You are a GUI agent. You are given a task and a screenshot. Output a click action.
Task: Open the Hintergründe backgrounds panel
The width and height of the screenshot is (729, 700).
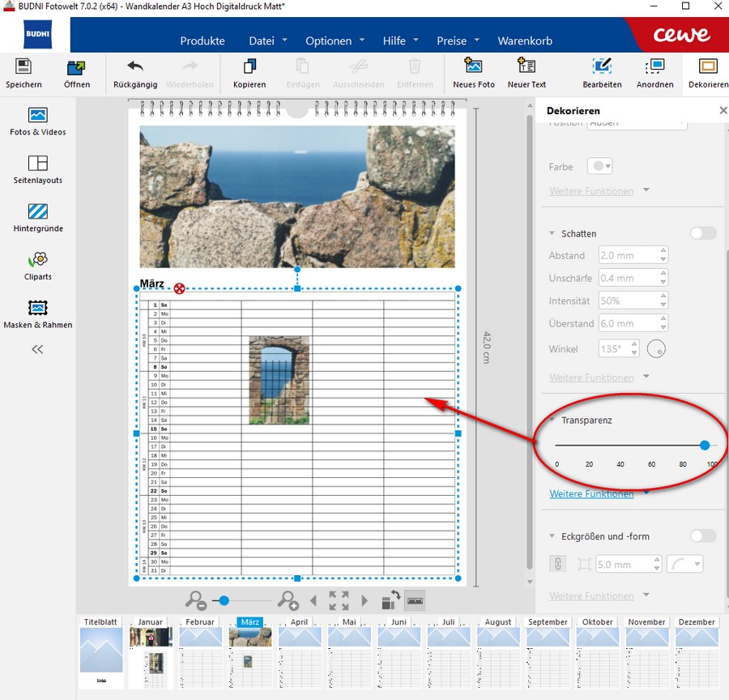38,212
